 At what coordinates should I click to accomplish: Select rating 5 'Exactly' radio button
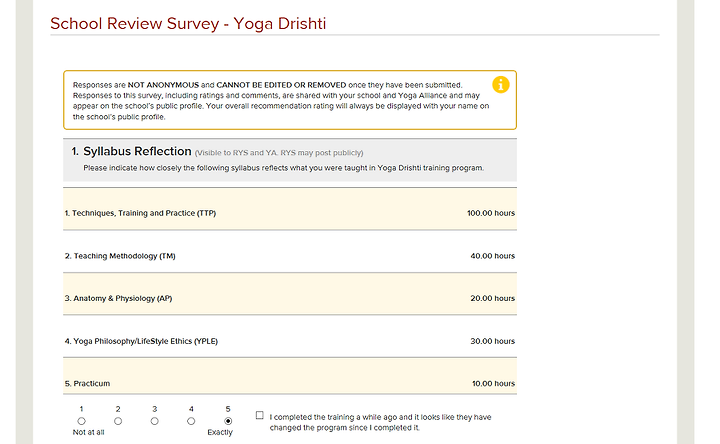pos(228,421)
